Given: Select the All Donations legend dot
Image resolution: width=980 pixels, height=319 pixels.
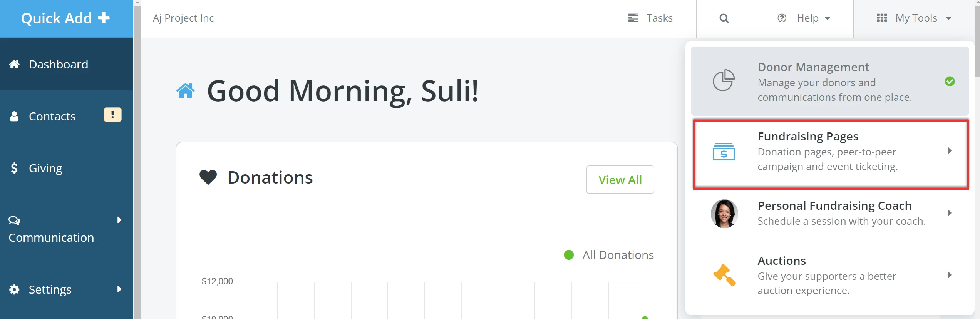Looking at the screenshot, I should [x=569, y=254].
